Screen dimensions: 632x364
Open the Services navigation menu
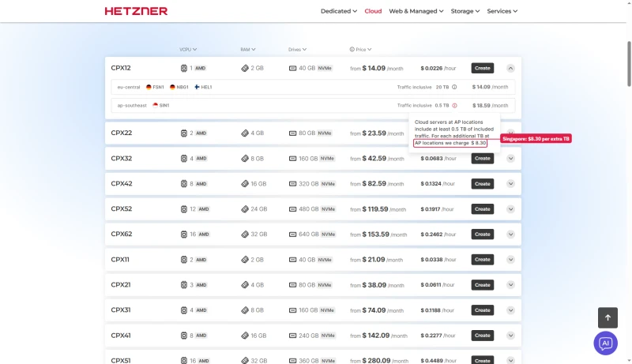pos(502,11)
